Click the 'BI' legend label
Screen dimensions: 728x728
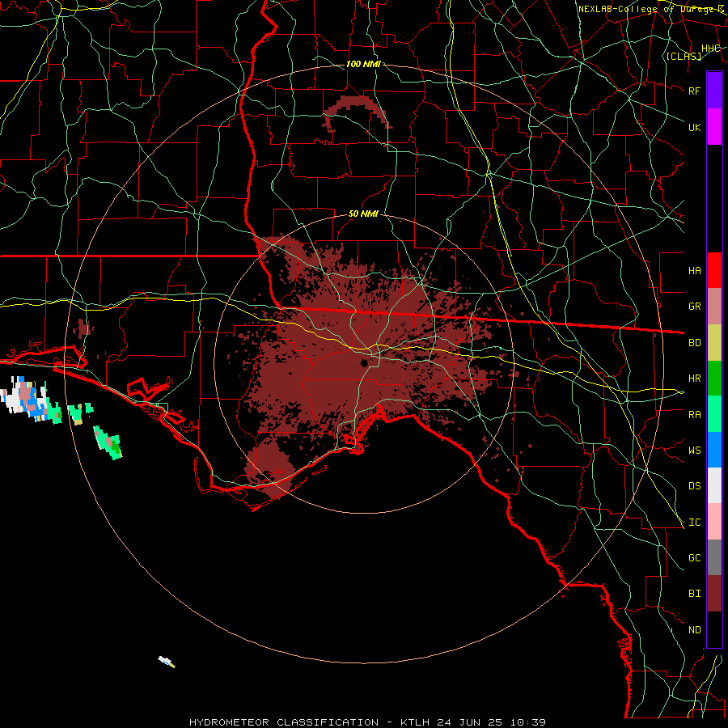694,594
